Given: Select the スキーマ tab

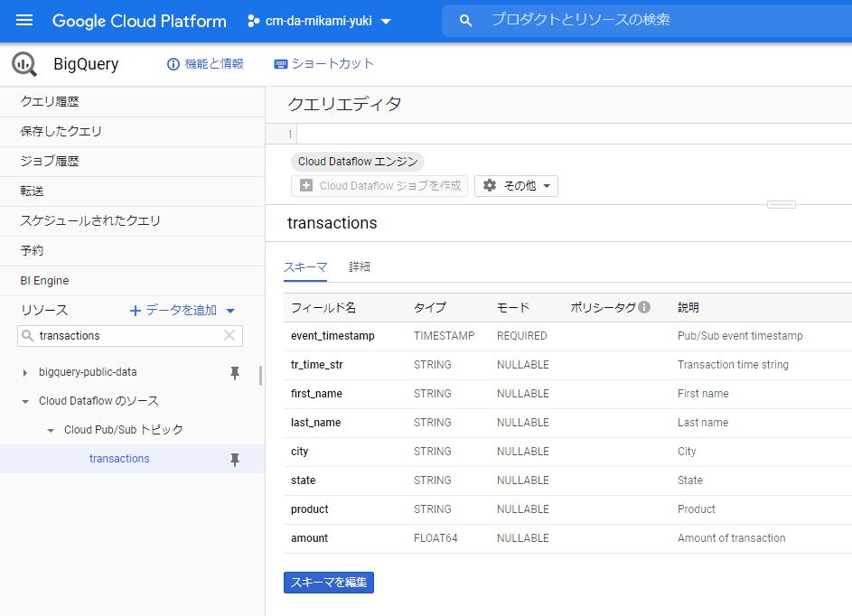Looking at the screenshot, I should pos(305,267).
